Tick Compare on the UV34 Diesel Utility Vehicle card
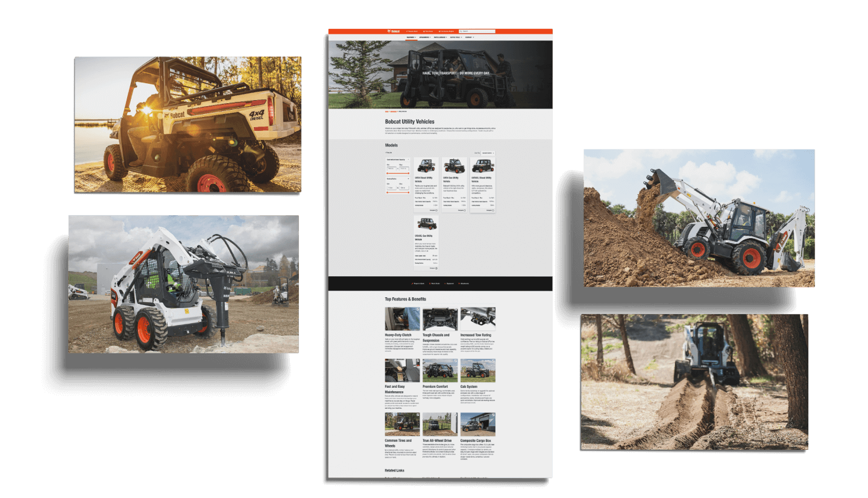Image resolution: width=868 pixels, height=498 pixels. pyautogui.click(x=436, y=210)
